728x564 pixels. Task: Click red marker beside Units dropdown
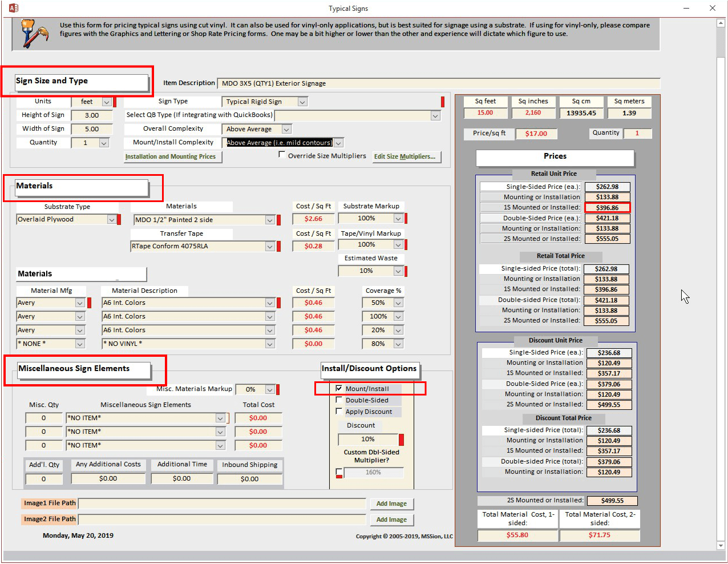[115, 102]
